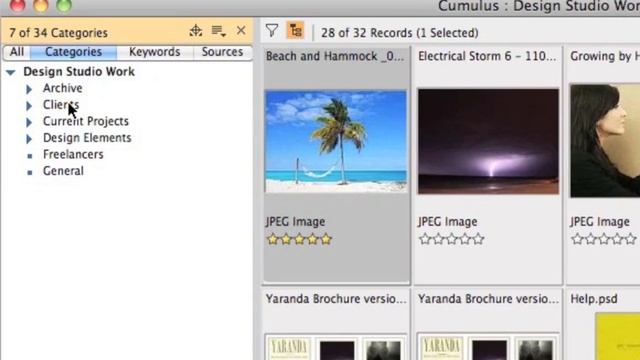Click the yellow minimize window button
Screen dimensions: 640x360
pyautogui.click(x=40, y=5)
